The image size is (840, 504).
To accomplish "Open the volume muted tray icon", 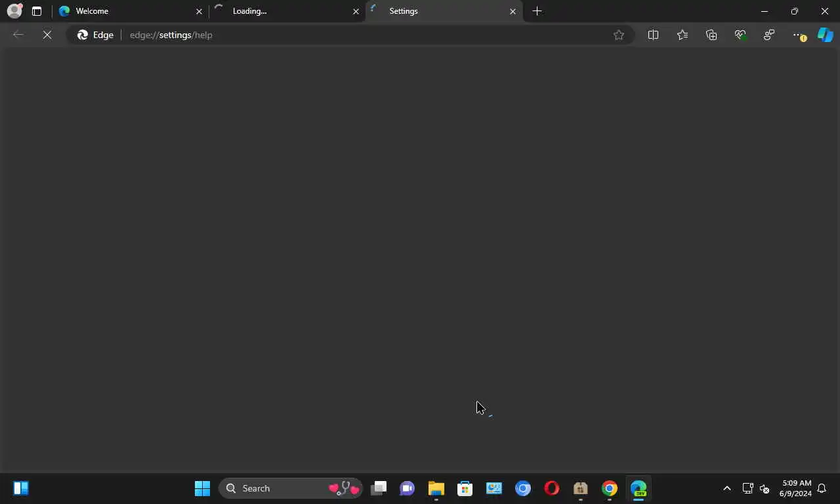I will click(765, 488).
